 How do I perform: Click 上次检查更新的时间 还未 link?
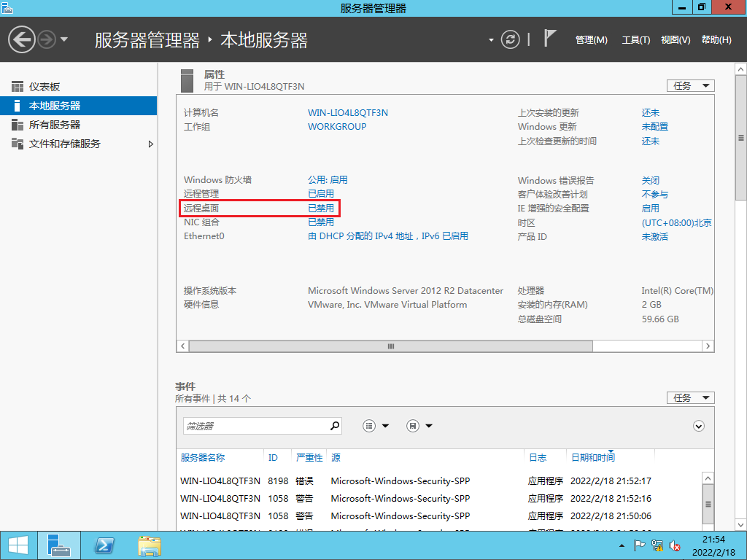(650, 141)
